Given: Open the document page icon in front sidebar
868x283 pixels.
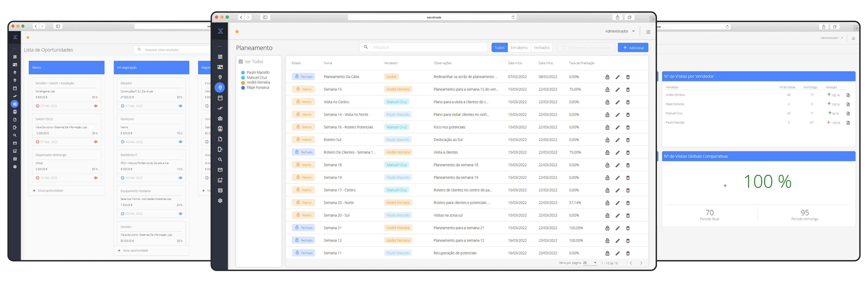Looking at the screenshot, I should tap(220, 139).
